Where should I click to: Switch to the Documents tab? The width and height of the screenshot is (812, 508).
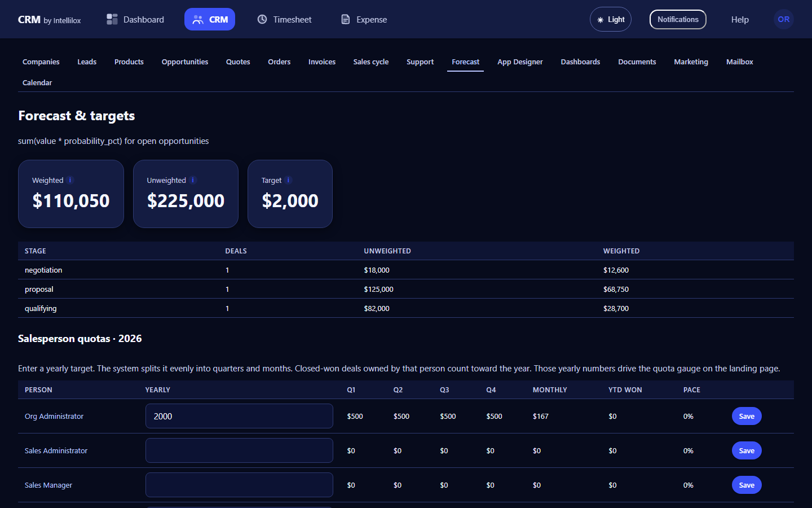(x=637, y=62)
